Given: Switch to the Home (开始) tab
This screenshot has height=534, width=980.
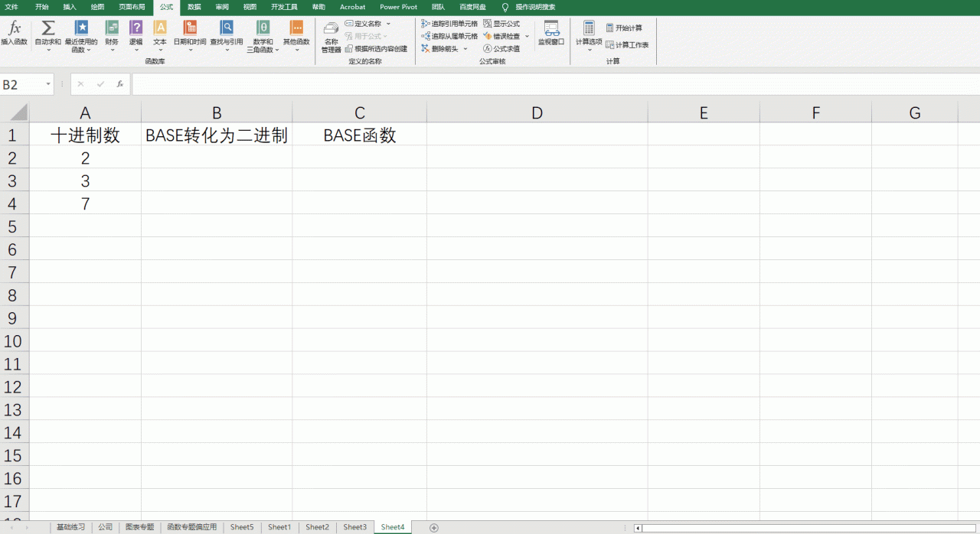Looking at the screenshot, I should click(x=41, y=7).
